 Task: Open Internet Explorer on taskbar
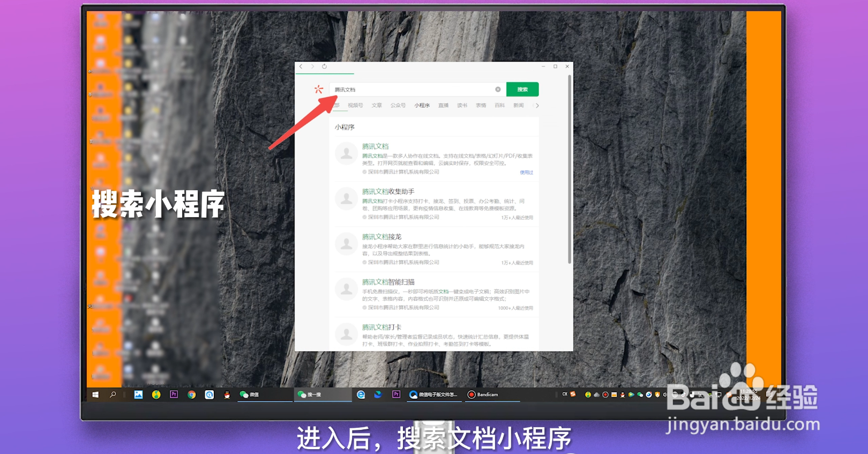click(x=361, y=395)
